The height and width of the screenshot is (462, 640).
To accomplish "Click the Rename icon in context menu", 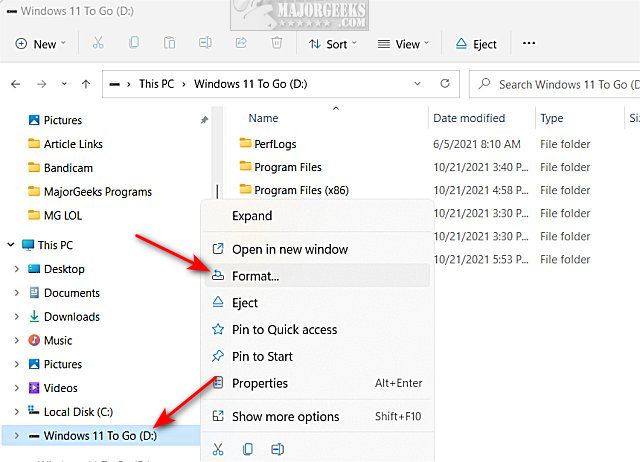I will (x=278, y=449).
